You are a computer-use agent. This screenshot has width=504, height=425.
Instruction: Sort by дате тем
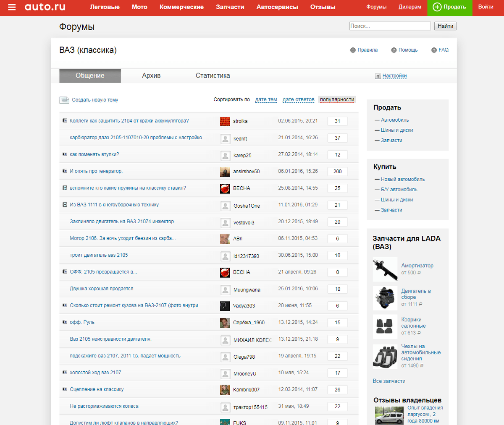tap(266, 99)
